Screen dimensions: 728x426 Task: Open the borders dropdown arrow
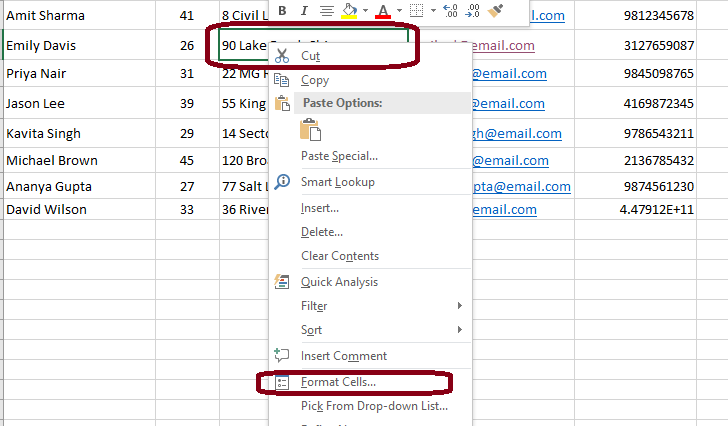click(x=432, y=10)
